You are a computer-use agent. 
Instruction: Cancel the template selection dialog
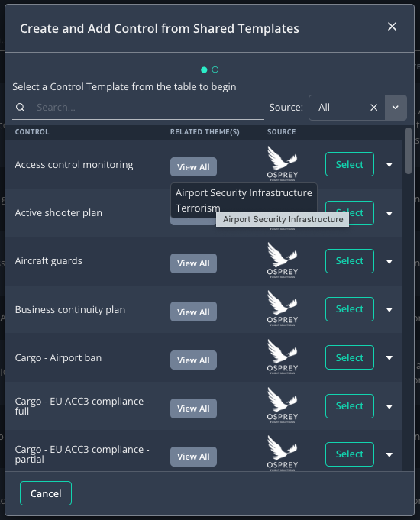[x=46, y=493]
